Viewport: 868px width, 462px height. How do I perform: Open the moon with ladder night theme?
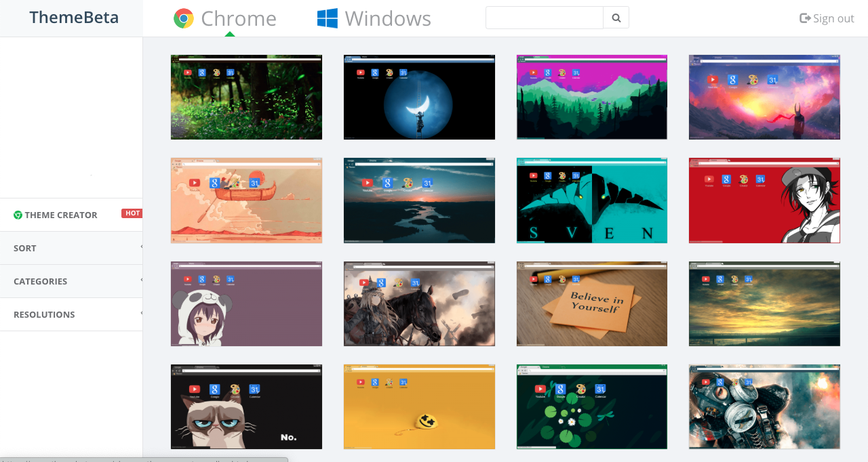(419, 97)
